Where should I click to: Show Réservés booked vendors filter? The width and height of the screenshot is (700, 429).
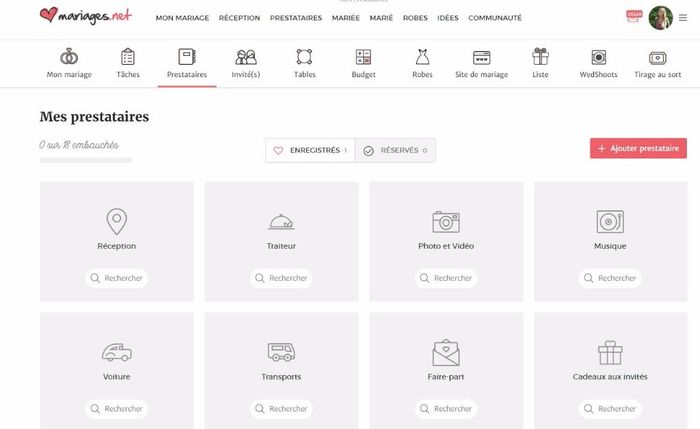pos(395,150)
